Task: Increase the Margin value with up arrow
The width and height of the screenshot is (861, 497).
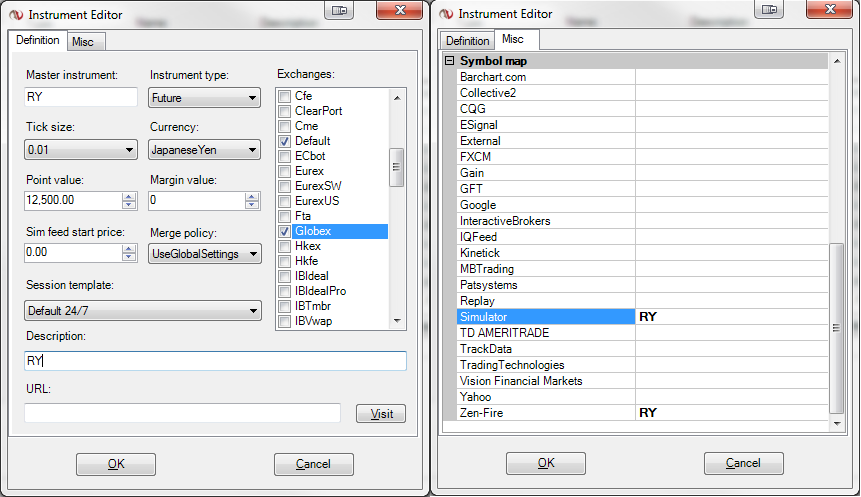Action: (251, 196)
